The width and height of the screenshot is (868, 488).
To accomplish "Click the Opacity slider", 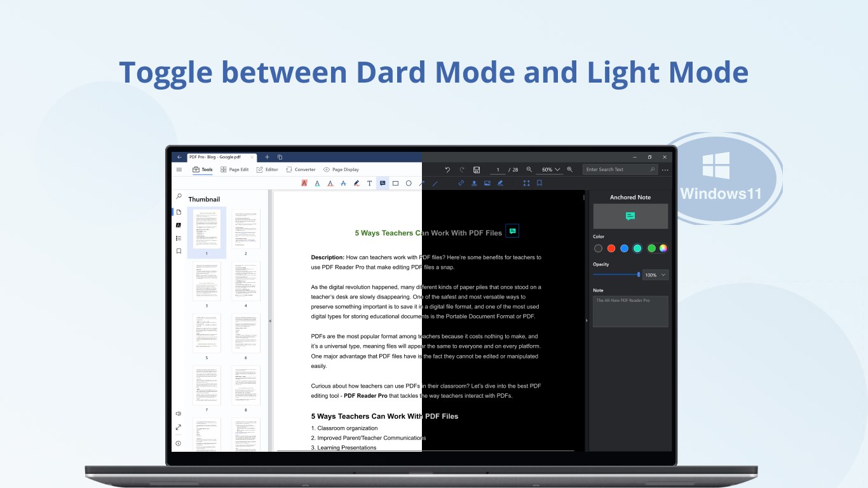I will pyautogui.click(x=616, y=274).
